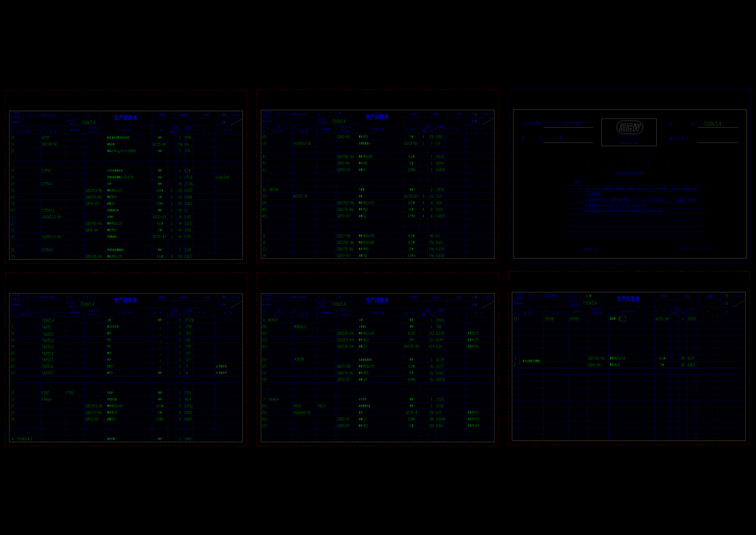Select the M30x90 bolt entry

click(367, 236)
